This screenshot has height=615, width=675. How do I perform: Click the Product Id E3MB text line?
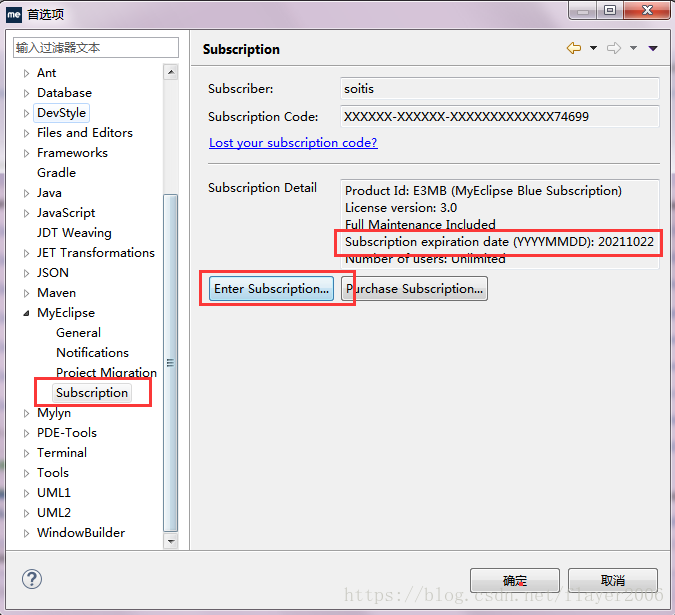pyautogui.click(x=483, y=191)
